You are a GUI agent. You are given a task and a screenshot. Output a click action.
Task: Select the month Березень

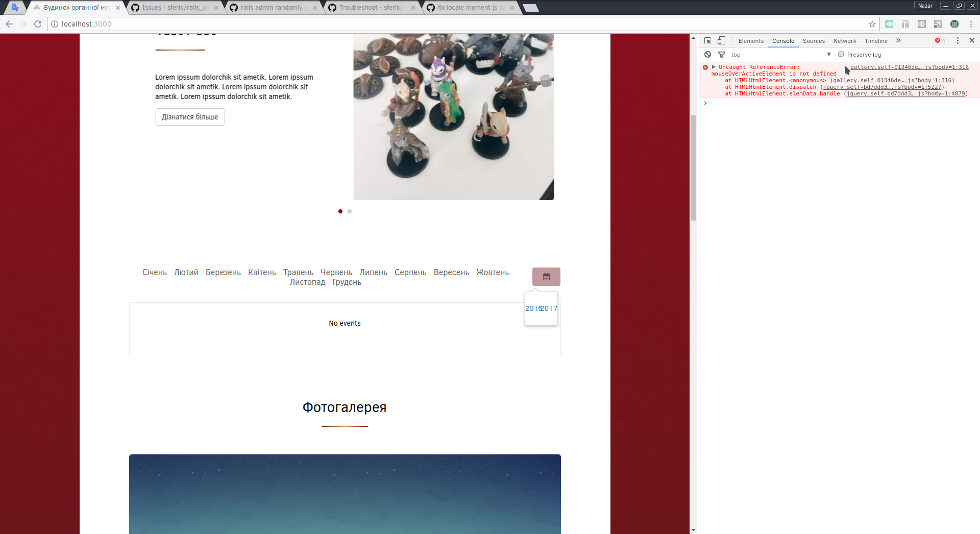(x=223, y=273)
